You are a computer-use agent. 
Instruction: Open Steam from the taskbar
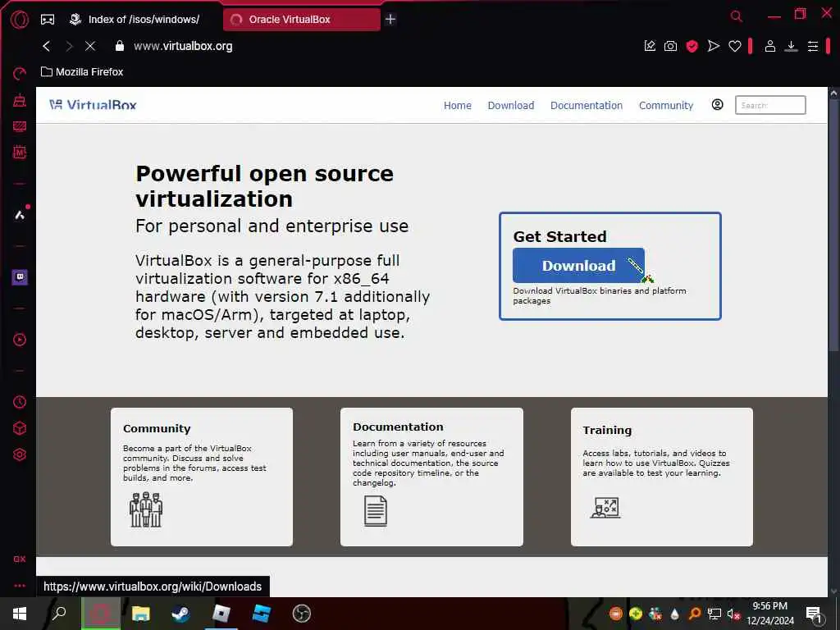tap(180, 614)
